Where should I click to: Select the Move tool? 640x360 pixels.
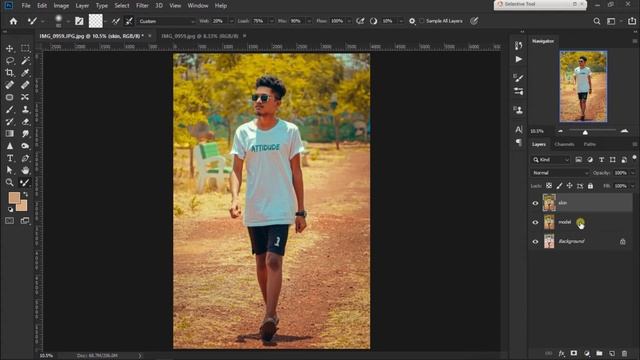[x=9, y=49]
